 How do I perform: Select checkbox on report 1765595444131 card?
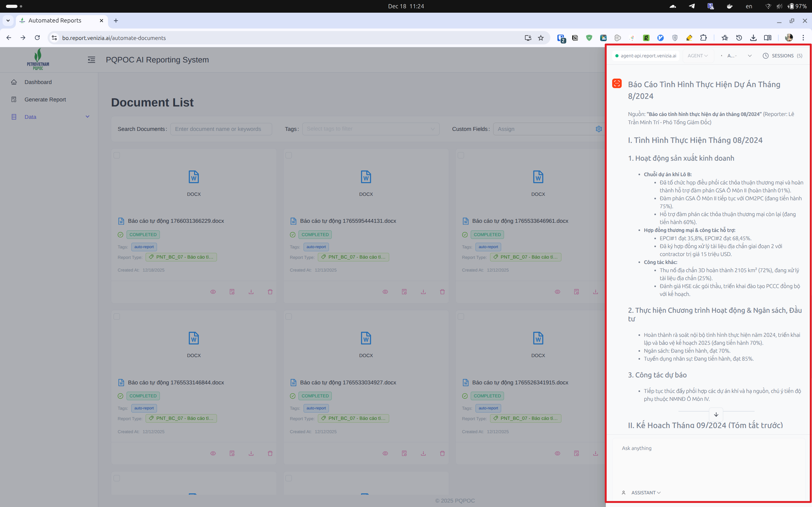point(289,155)
